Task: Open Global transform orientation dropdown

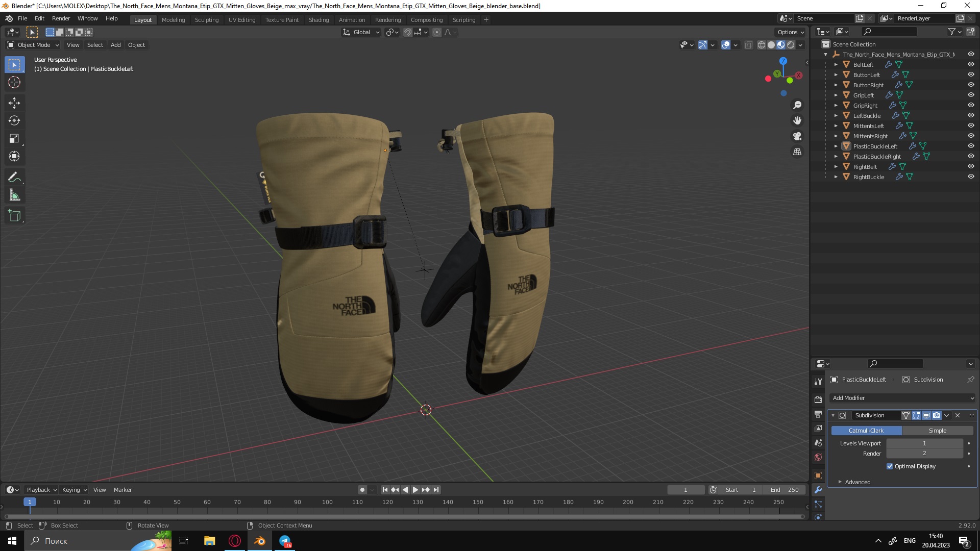Action: click(x=361, y=32)
